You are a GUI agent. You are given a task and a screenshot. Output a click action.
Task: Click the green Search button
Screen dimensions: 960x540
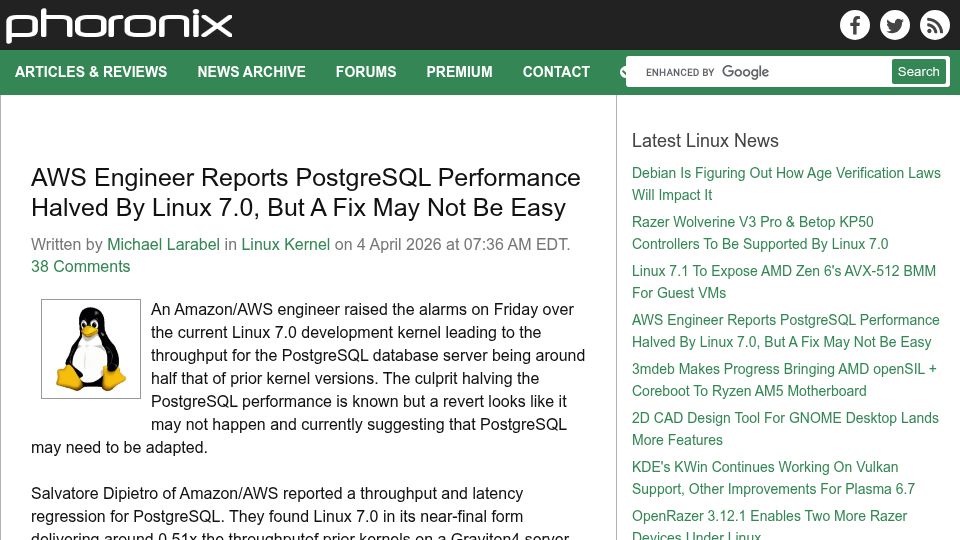(x=918, y=72)
